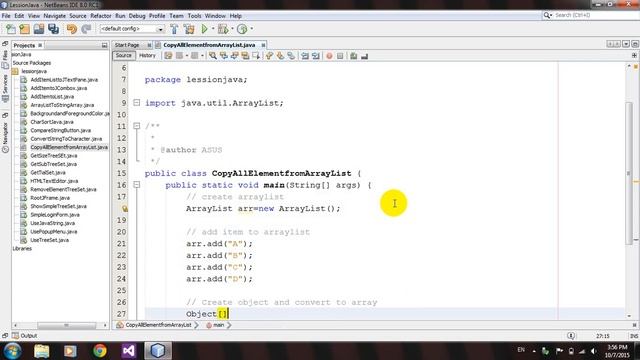Run the project with the green play icon
The height and width of the screenshot is (360, 640).
tap(204, 29)
